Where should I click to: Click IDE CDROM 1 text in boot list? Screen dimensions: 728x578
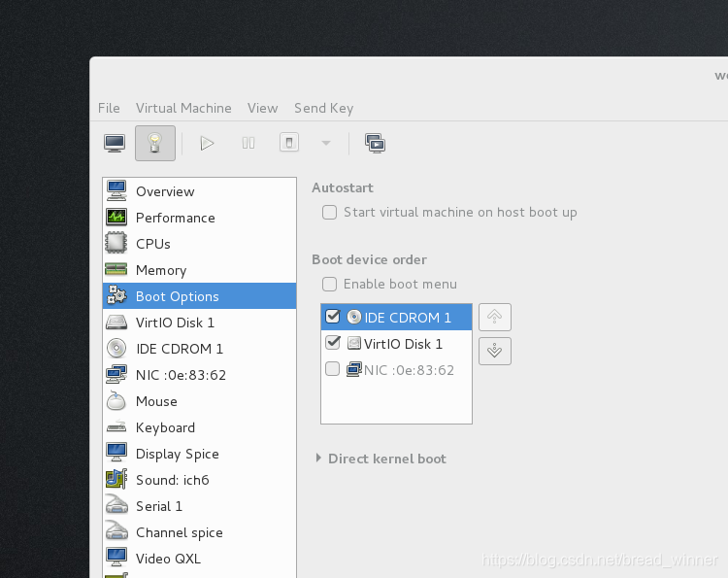(407, 318)
